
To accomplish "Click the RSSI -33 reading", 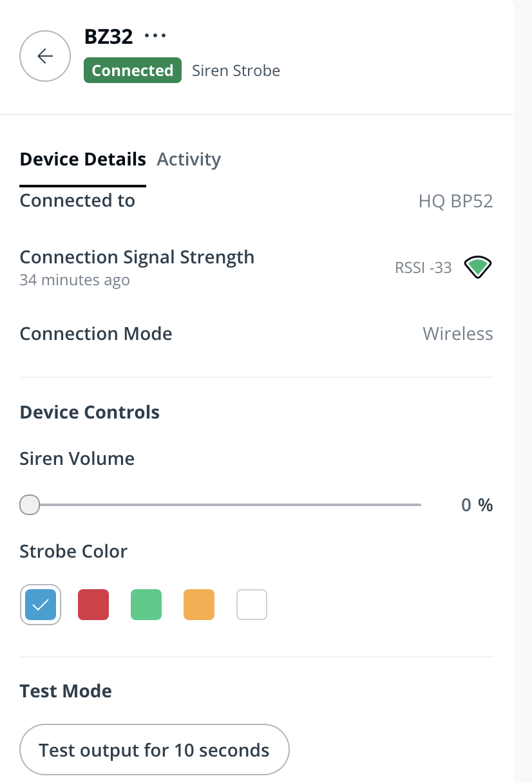I will [423, 268].
